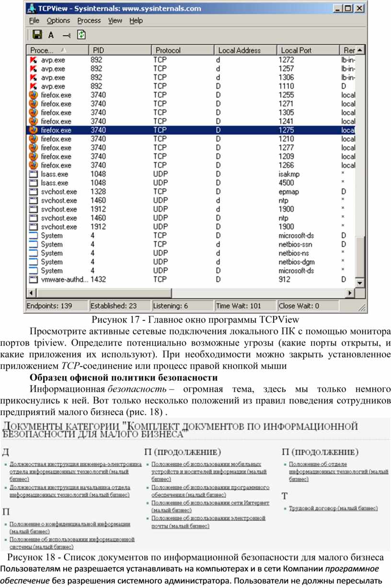Open link 'Положение об использовании сети Интернет'
The height and width of the screenshot is (588, 391).
tap(210, 506)
